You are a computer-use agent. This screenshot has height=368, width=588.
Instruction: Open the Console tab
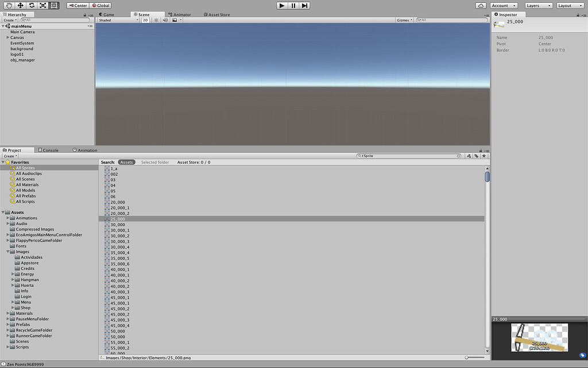pyautogui.click(x=51, y=150)
